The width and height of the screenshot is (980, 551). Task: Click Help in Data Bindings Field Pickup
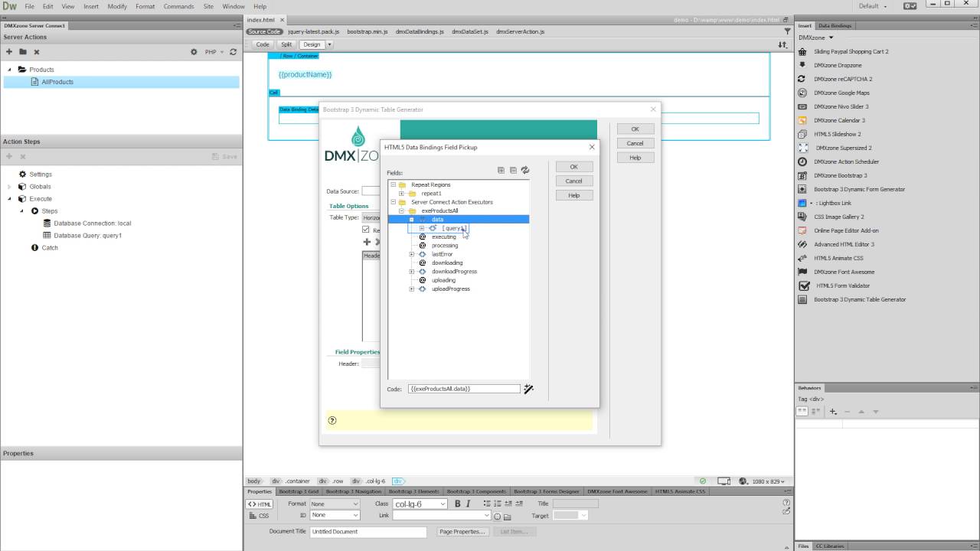[573, 195]
